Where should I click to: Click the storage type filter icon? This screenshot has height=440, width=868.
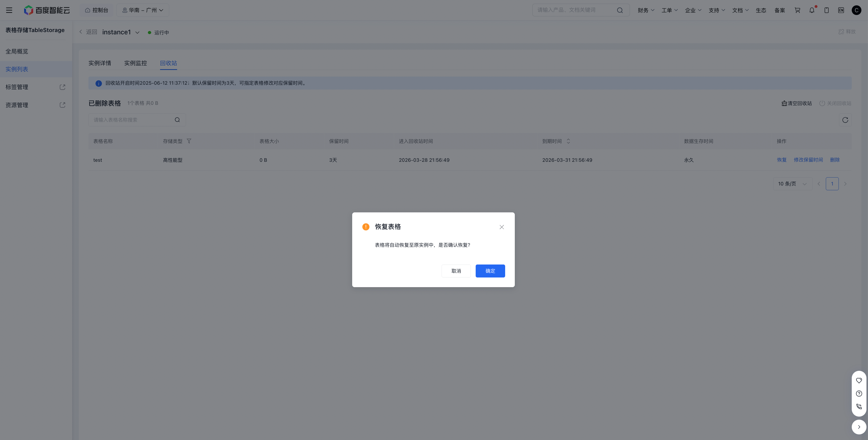coord(189,141)
